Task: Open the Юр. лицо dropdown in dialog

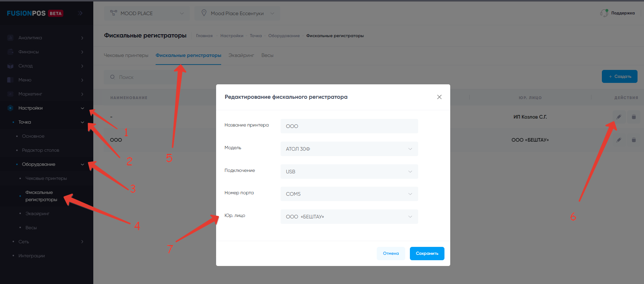Action: [x=349, y=217]
